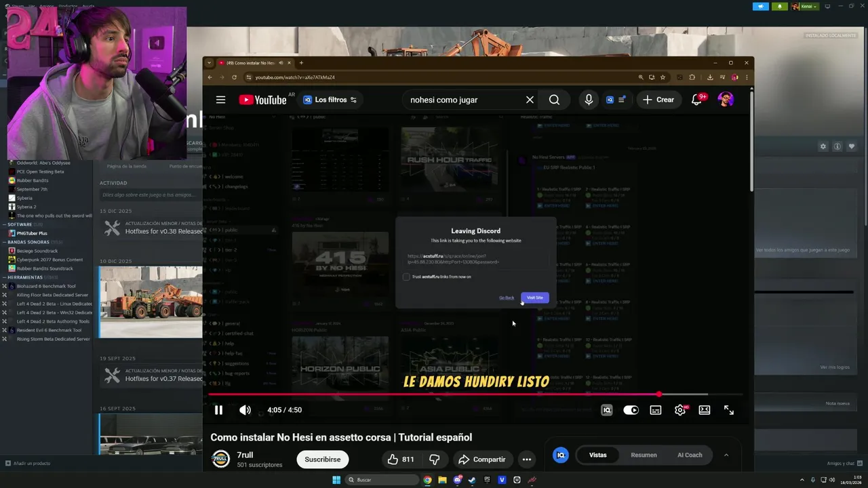
Task: Open Chrome downloads icon
Action: point(709,77)
